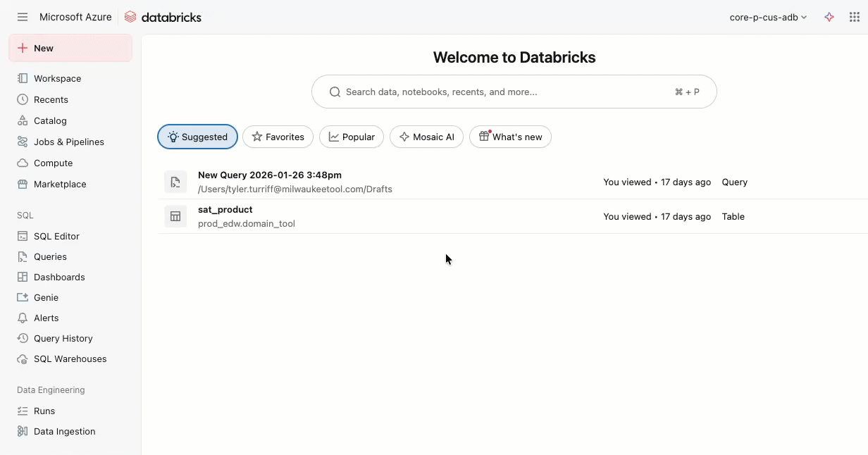The image size is (868, 455).
Task: Click the Queries sidebar icon
Action: pyautogui.click(x=23, y=256)
